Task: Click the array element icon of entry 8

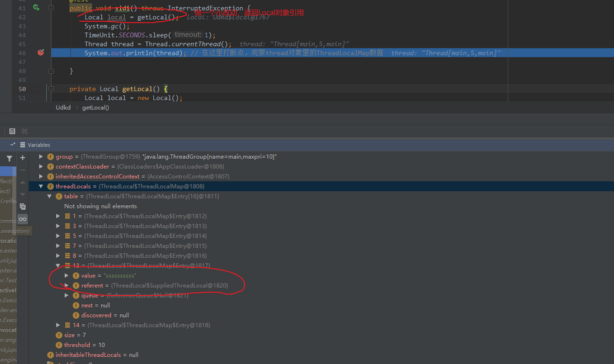Action: click(x=67, y=256)
